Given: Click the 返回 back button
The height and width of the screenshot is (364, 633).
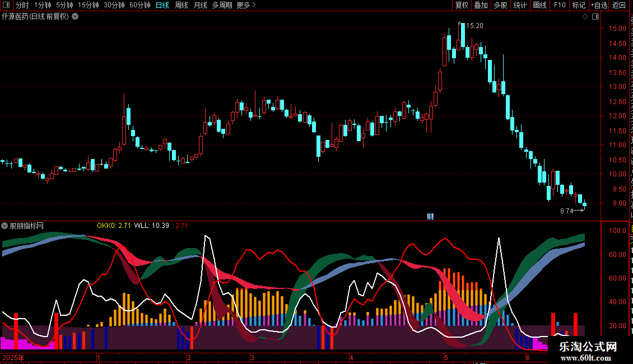Looking at the screenshot, I should [618, 5].
